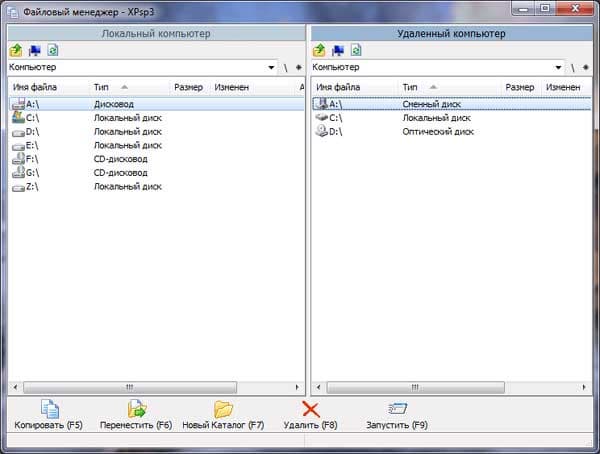Image resolution: width=600 pixels, height=454 pixels.
Task: Sort the remote list by Размер column
Action: click(520, 87)
